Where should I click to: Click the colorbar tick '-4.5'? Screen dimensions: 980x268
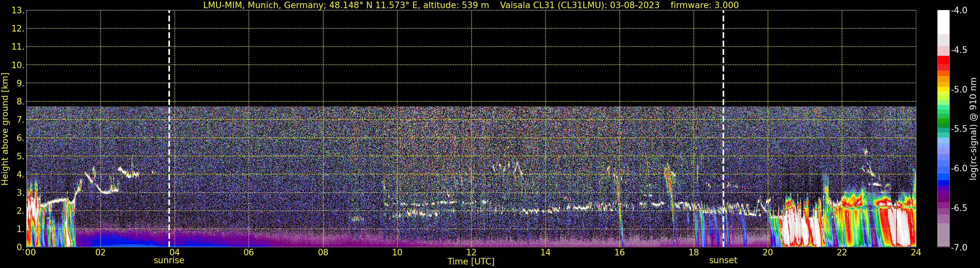(x=959, y=50)
